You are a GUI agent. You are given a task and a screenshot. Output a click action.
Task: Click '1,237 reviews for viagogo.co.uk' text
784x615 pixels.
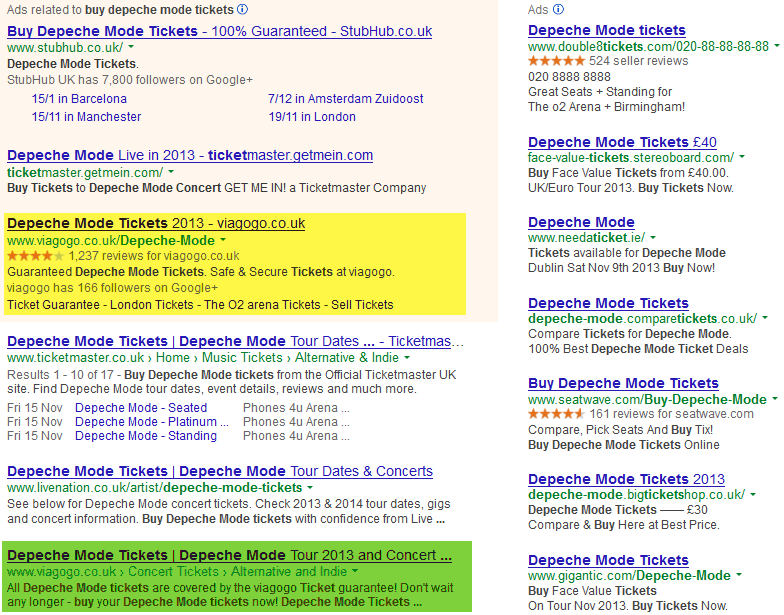pos(154,256)
